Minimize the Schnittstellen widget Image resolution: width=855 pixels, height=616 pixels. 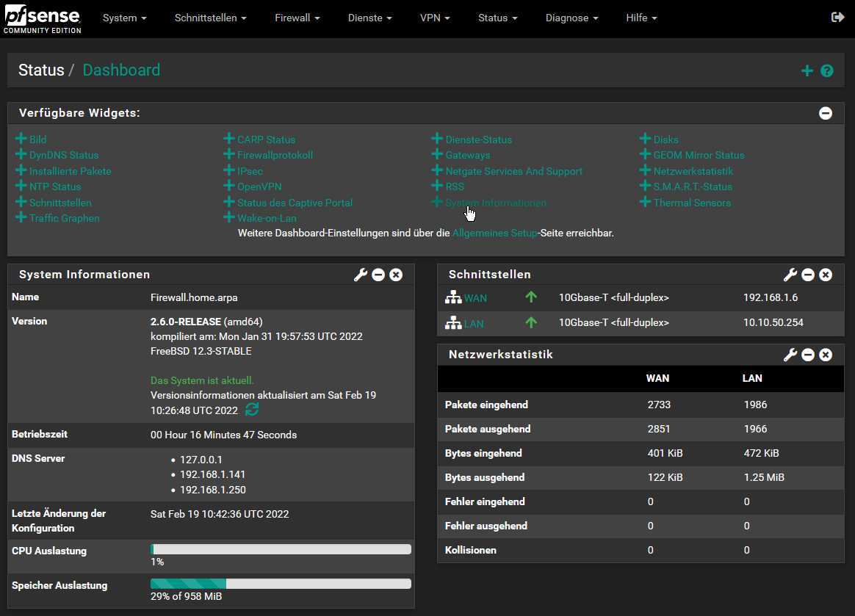pyautogui.click(x=808, y=275)
